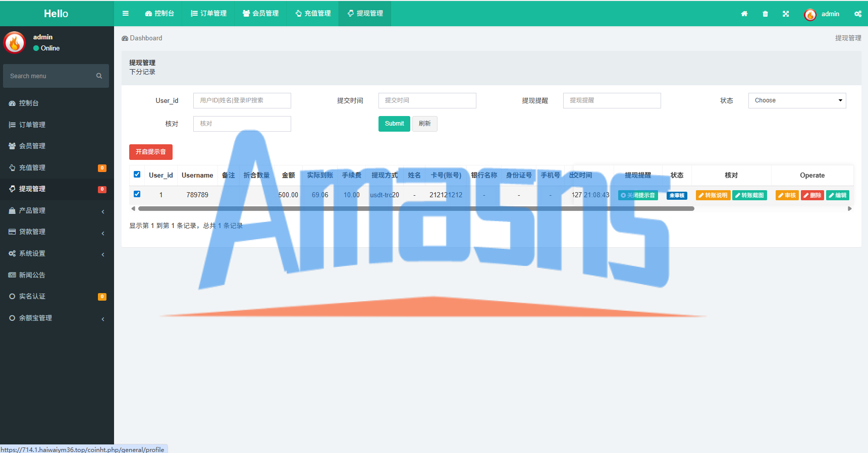868x453 pixels.
Task: Open 提现管理 in the left sidebar
Action: 57,189
